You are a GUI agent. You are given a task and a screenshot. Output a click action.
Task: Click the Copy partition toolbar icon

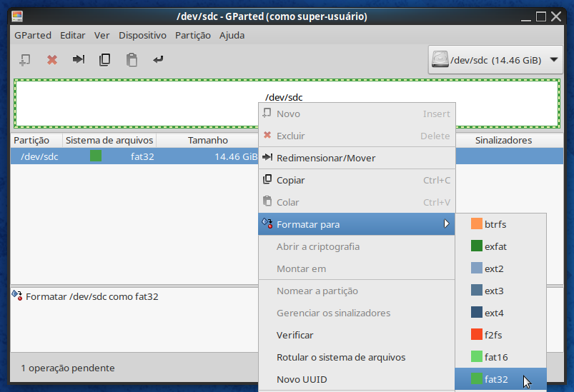(x=104, y=59)
